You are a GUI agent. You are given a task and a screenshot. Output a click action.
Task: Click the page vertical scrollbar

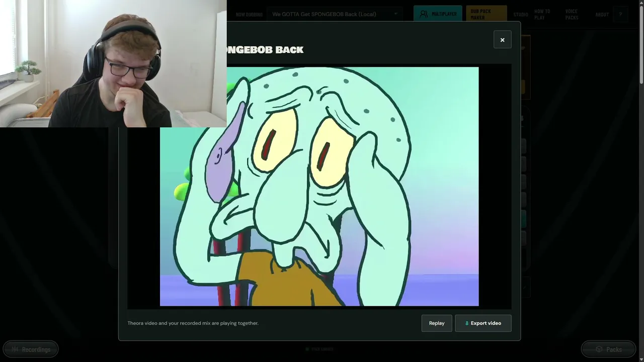641,45
